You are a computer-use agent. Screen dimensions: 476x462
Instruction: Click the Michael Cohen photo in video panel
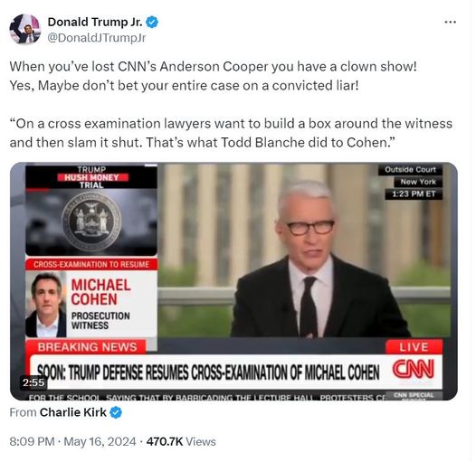pyautogui.click(x=46, y=305)
